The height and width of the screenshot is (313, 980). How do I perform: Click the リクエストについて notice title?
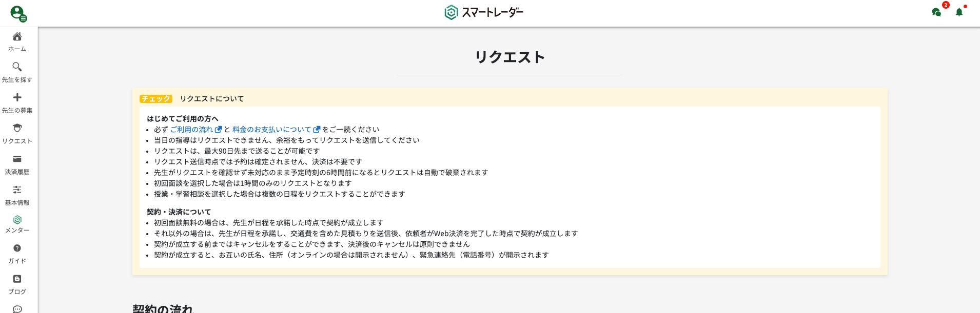(x=211, y=99)
